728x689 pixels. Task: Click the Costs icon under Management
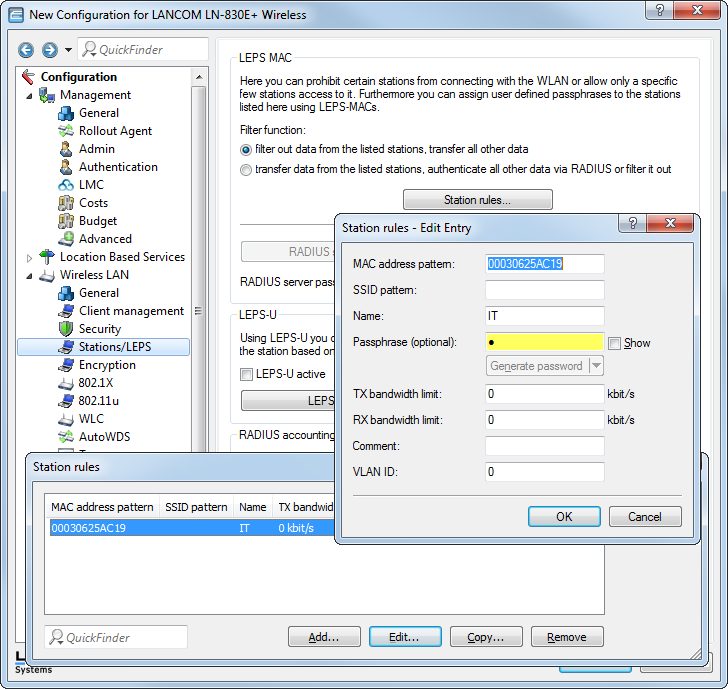coord(66,203)
